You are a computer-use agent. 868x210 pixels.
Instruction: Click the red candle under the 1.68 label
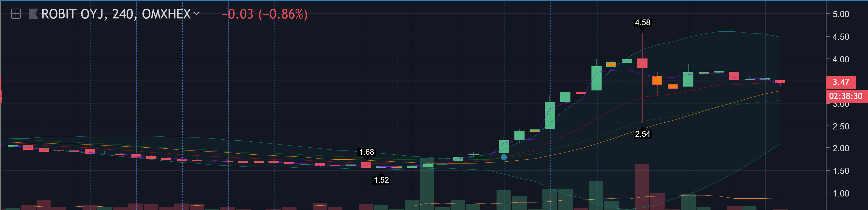click(x=366, y=165)
